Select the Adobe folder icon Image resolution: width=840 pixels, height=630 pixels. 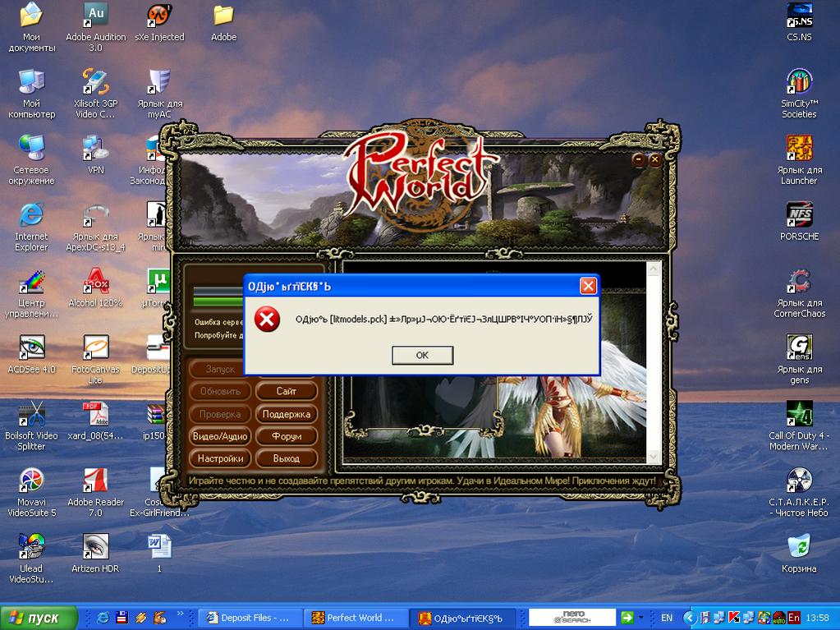pyautogui.click(x=223, y=22)
